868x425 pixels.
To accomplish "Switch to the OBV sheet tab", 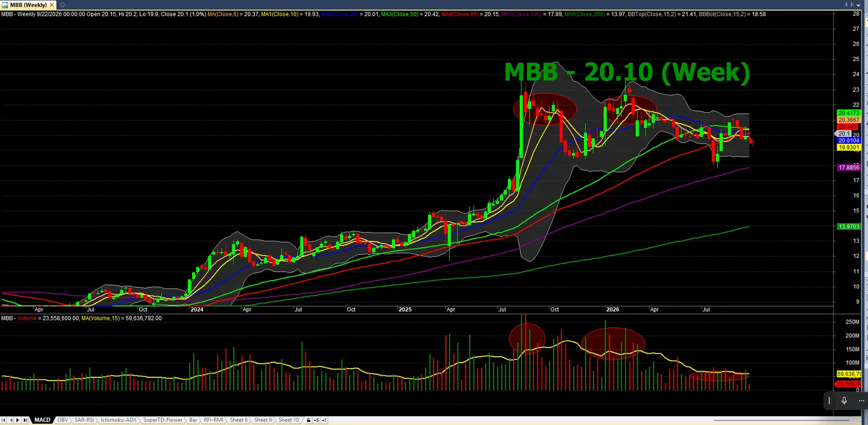I will [63, 420].
